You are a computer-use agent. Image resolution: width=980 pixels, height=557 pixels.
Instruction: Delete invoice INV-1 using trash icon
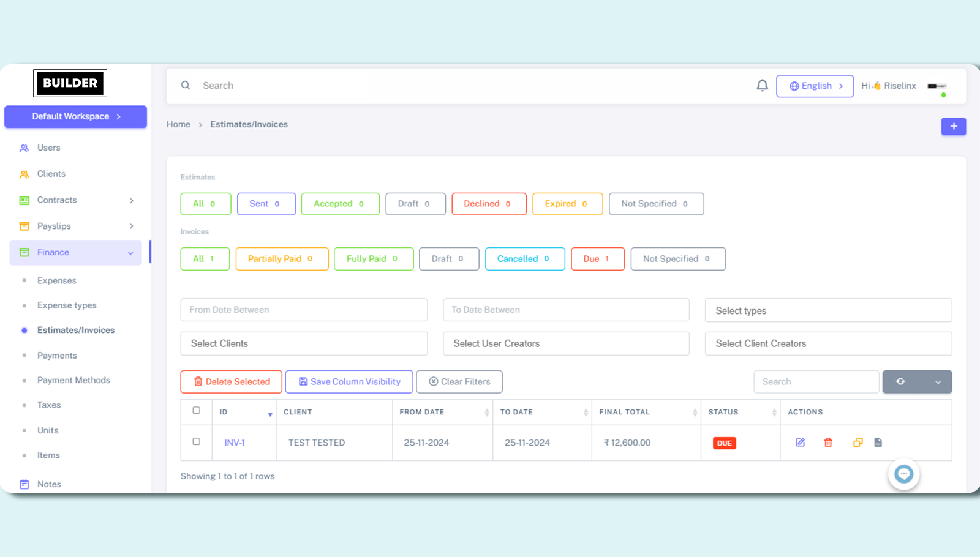pos(828,443)
